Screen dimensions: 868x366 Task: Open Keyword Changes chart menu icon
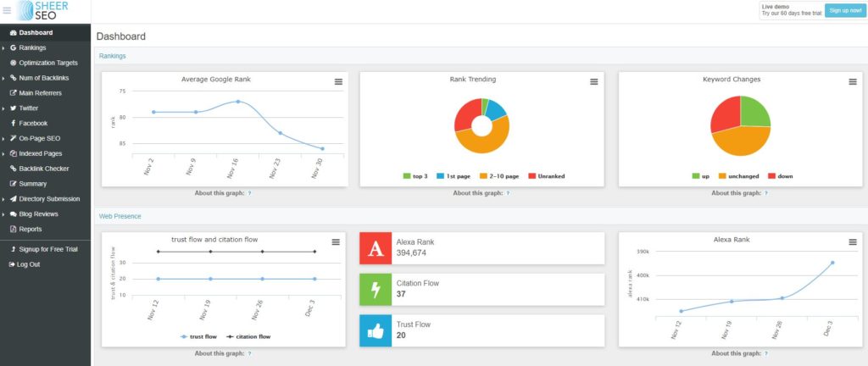pyautogui.click(x=853, y=82)
